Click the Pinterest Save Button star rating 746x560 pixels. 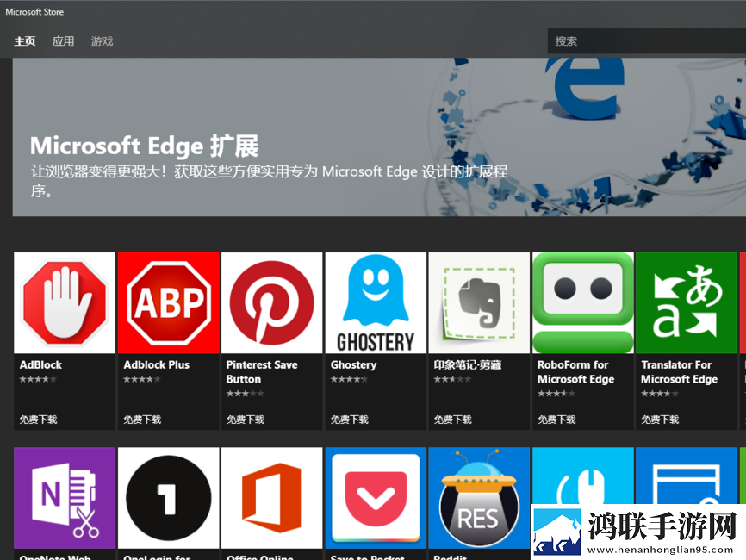click(x=245, y=394)
